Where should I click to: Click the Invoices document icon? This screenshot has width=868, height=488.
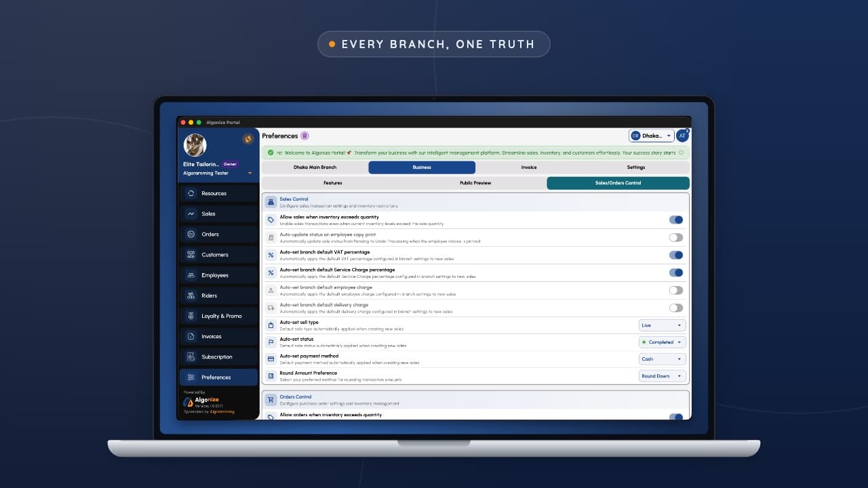coord(191,336)
